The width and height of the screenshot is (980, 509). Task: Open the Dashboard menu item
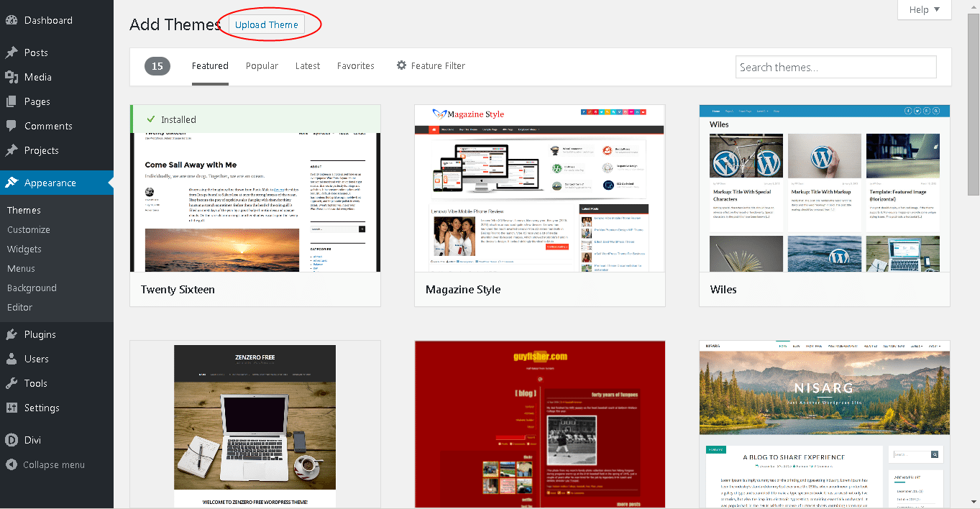57,20
